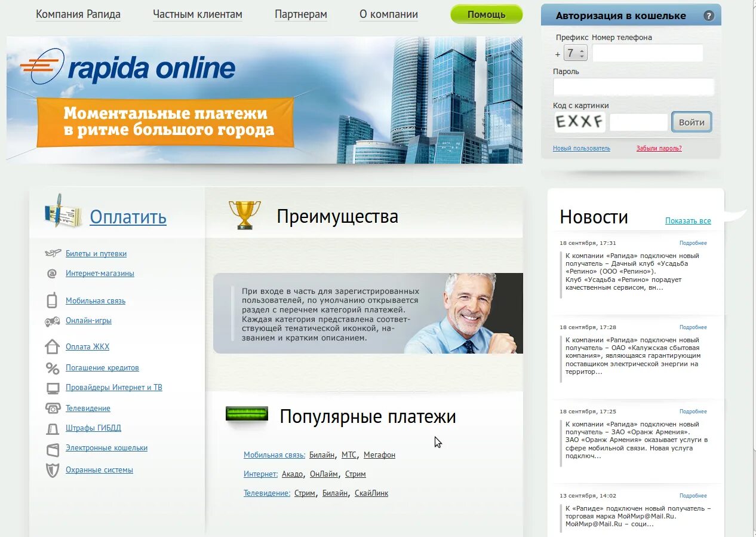Click the Моментальные платежи orange banner
The height and width of the screenshot is (537, 756).
tap(165, 122)
